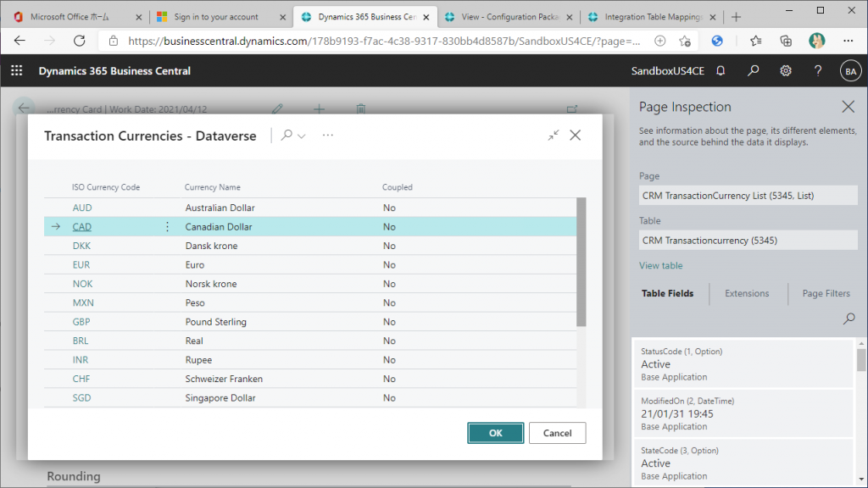The height and width of the screenshot is (488, 868).
Task: Open the MXN currency code link
Action: [x=83, y=302]
